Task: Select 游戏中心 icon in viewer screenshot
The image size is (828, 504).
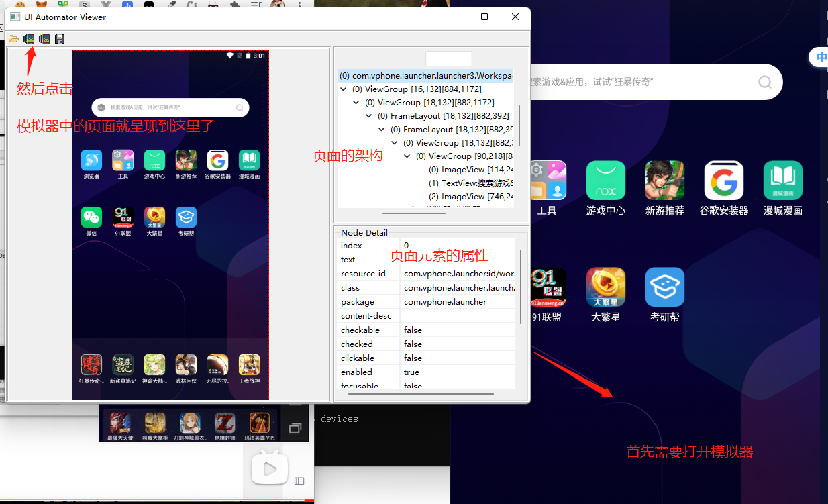Action: click(x=154, y=160)
